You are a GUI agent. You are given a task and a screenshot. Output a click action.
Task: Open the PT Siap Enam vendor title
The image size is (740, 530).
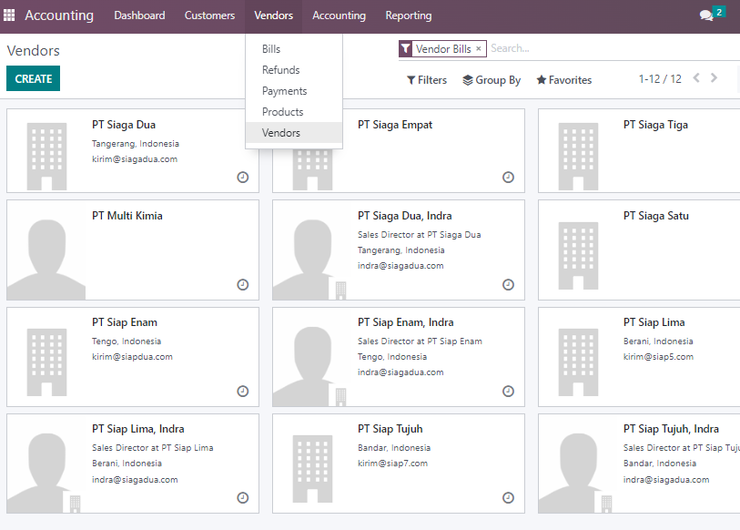pos(125,322)
